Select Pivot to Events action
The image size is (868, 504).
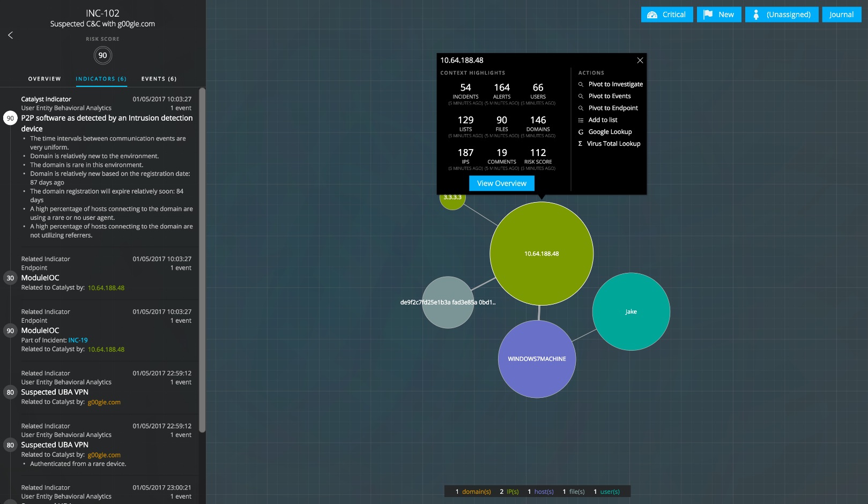point(609,97)
